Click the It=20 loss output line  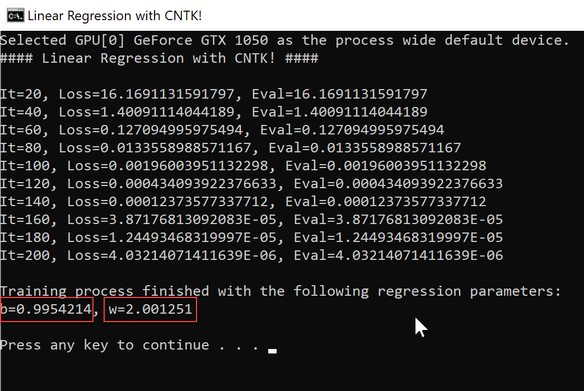[214, 94]
